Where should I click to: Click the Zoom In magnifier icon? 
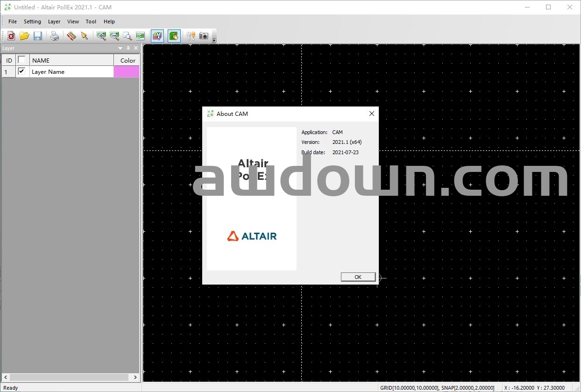pos(101,36)
